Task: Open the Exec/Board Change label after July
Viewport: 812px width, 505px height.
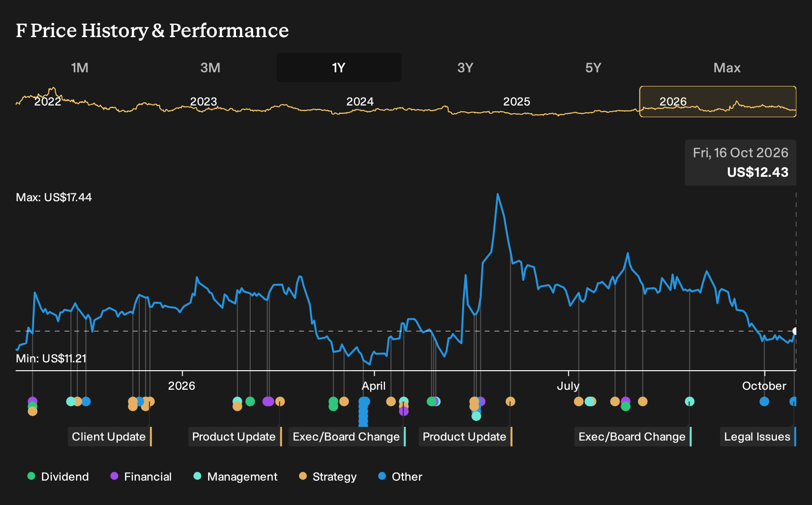Action: pos(633,437)
